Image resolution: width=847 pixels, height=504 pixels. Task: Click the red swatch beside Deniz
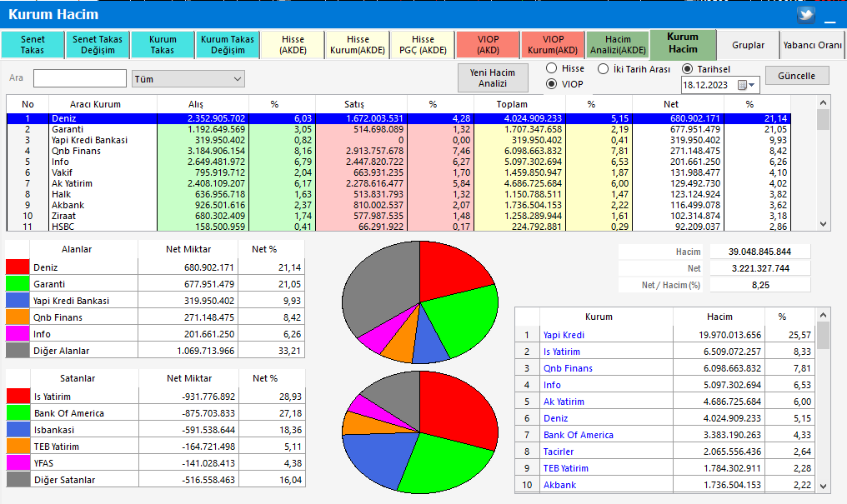18,267
